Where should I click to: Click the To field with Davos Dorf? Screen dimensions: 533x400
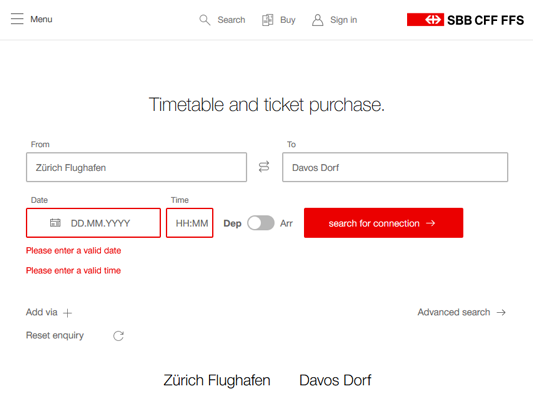point(395,167)
